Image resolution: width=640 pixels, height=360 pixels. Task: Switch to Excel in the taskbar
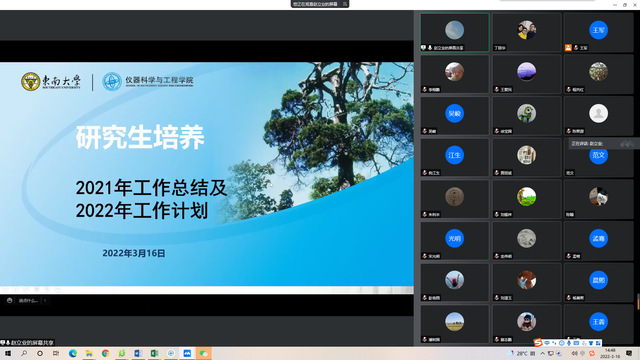point(154,353)
